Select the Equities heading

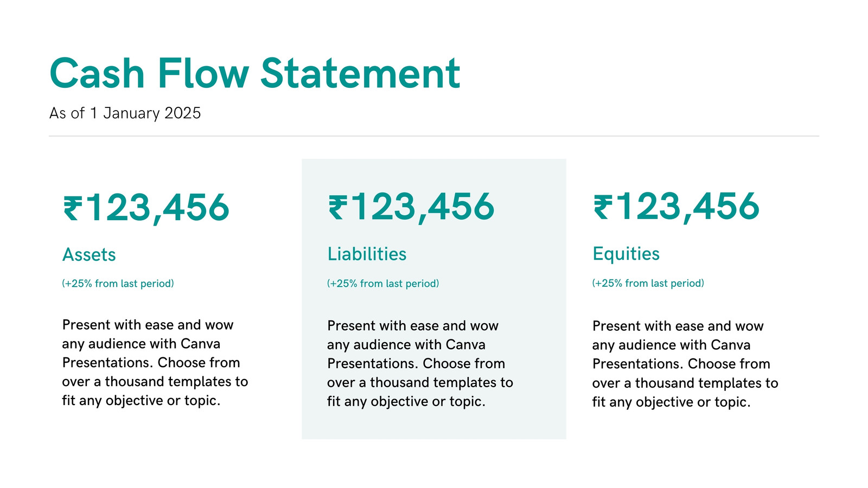coord(626,254)
